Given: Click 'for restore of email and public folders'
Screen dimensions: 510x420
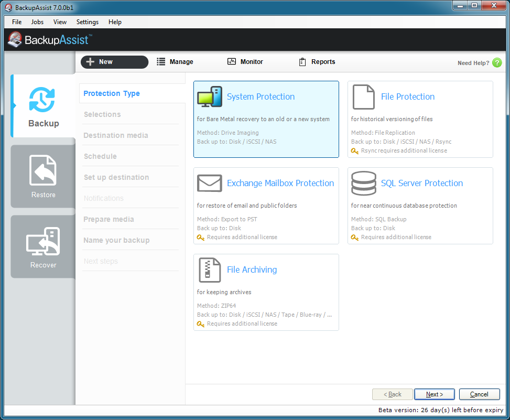Looking at the screenshot, I should (247, 206).
